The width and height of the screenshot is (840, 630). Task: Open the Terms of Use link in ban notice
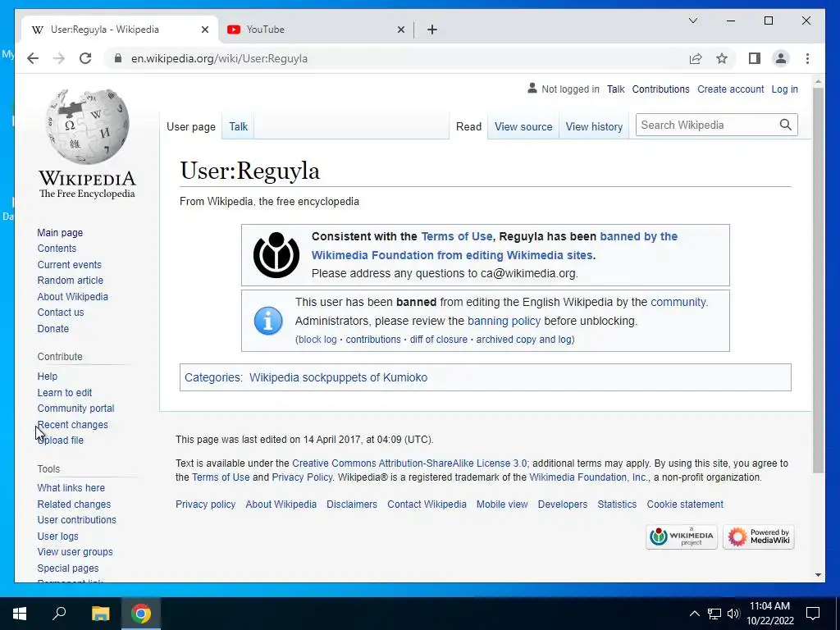click(456, 236)
